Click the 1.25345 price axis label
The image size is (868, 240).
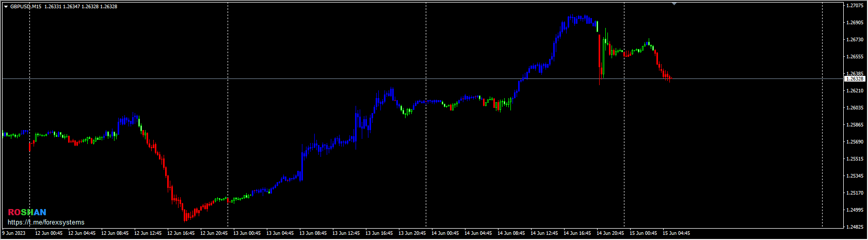(855, 176)
